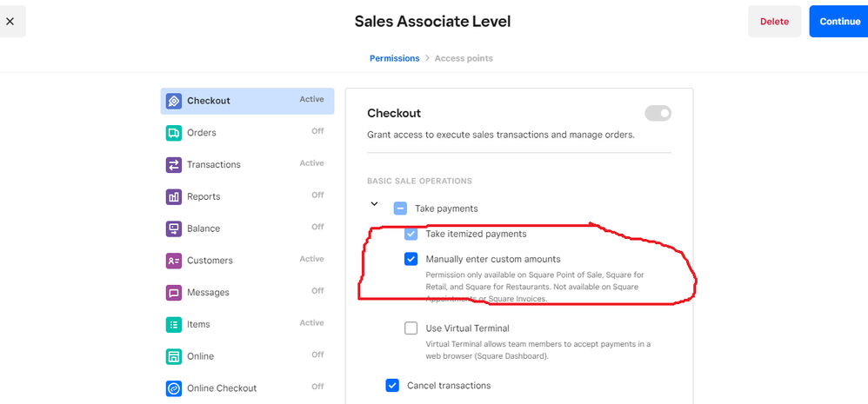Click the Checkout sidebar icon
The height and width of the screenshot is (404, 868).
click(173, 101)
